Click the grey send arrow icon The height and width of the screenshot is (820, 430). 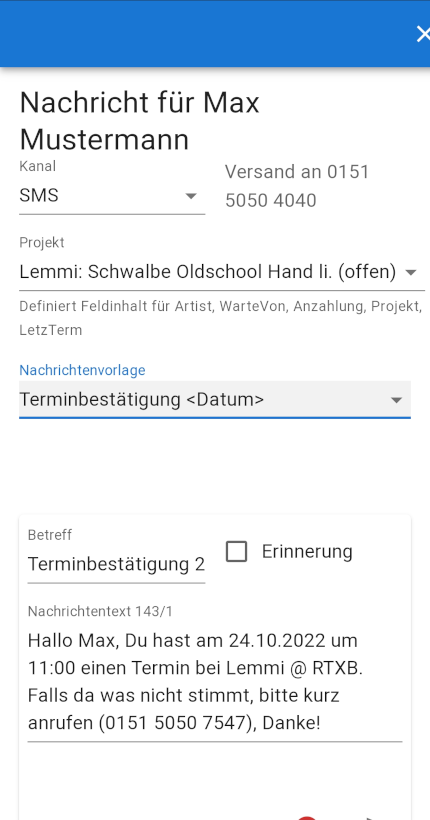pos(372,818)
